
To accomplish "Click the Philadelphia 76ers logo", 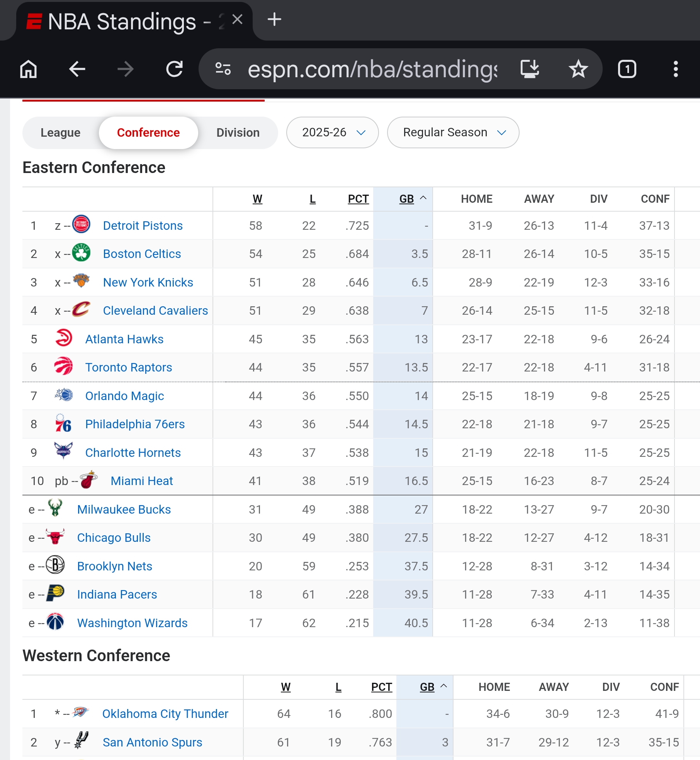I will tap(64, 423).
